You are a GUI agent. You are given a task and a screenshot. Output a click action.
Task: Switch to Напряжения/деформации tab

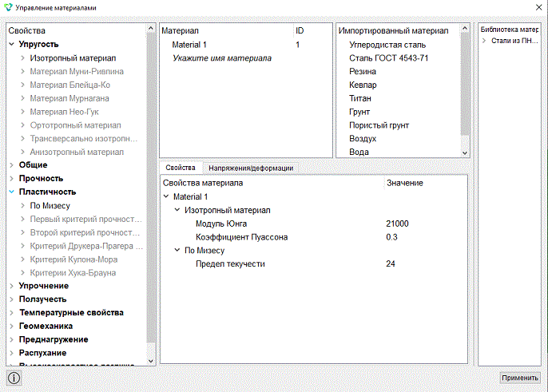(x=251, y=168)
